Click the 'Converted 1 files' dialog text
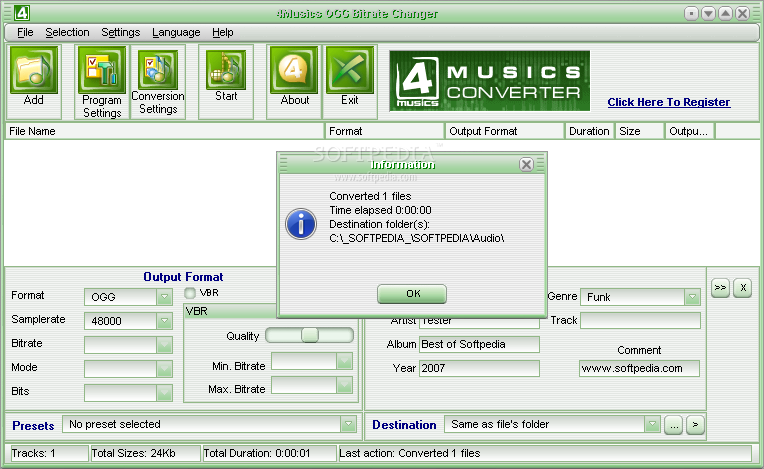 point(370,196)
